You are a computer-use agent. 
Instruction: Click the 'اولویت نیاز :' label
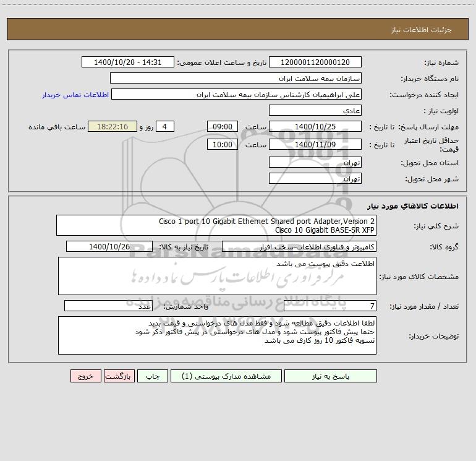[441, 111]
